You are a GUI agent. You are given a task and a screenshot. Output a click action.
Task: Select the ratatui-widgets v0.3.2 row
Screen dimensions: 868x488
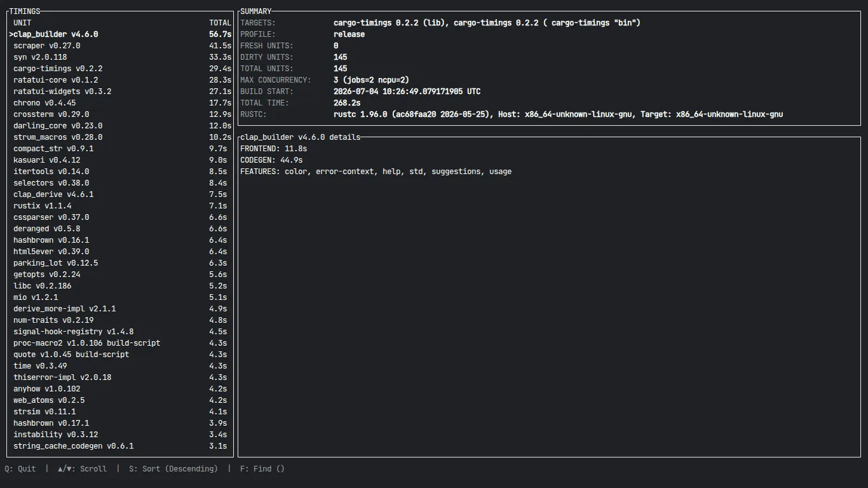120,91
